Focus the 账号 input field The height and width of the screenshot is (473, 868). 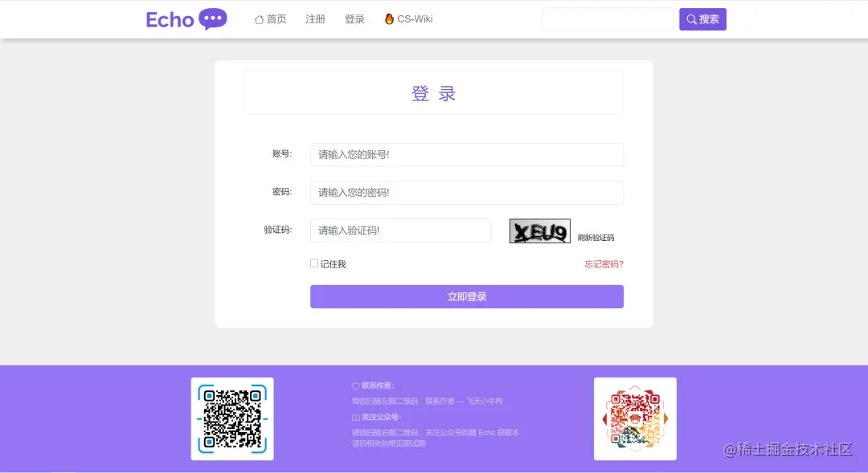coord(466,154)
